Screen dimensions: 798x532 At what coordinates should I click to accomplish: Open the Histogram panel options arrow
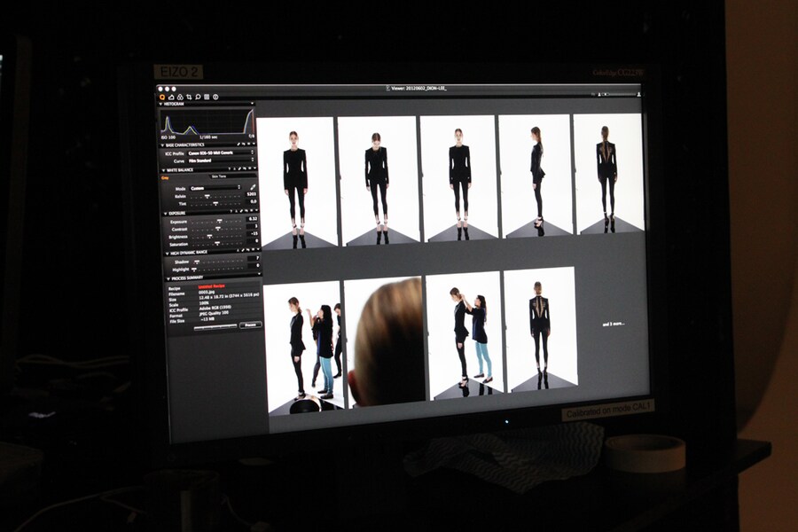click(253, 104)
